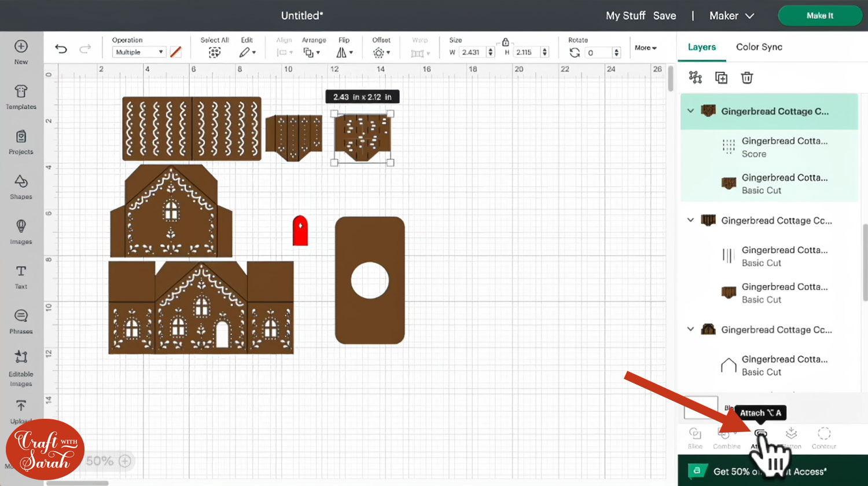Image resolution: width=868 pixels, height=486 pixels.
Task: Toggle the size lock aspect ratio icon
Action: 505,42
